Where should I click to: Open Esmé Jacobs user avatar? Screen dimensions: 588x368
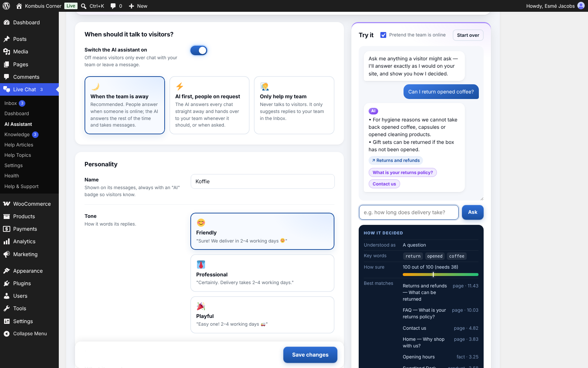[x=581, y=6]
